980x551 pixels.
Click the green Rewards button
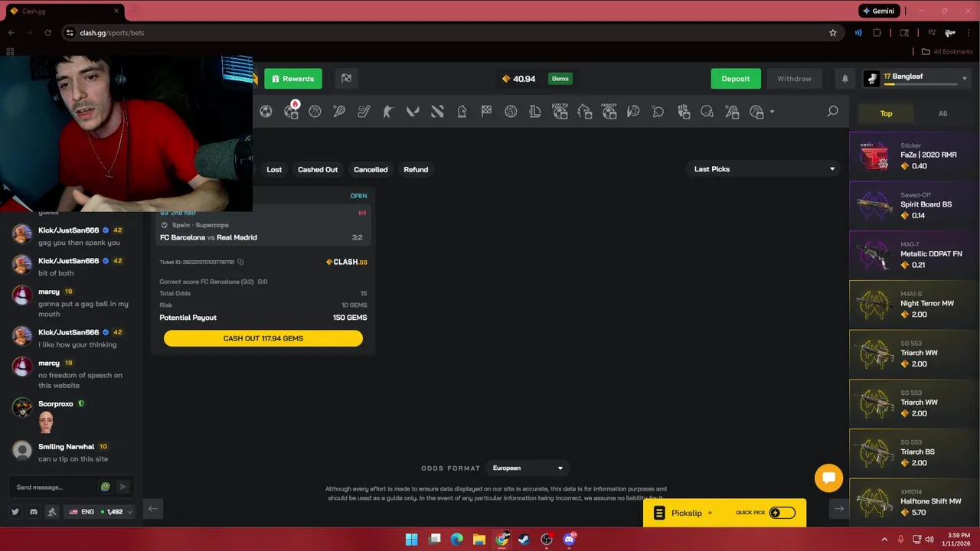(x=293, y=79)
